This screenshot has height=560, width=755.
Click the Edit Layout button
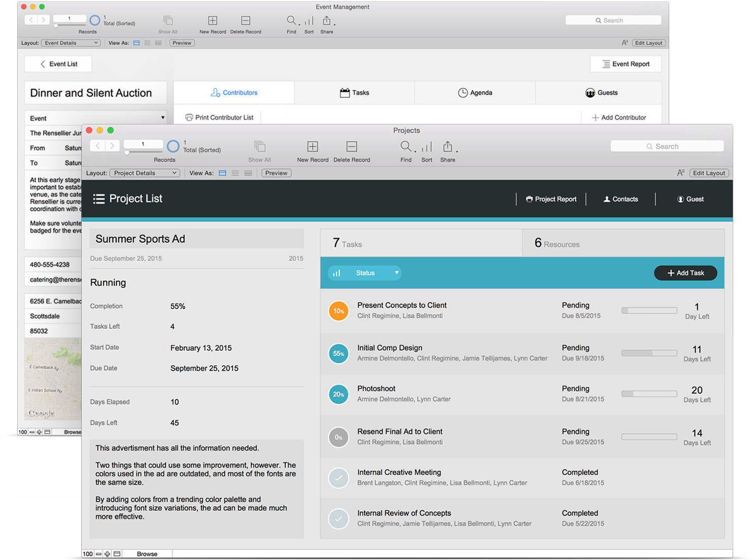709,173
